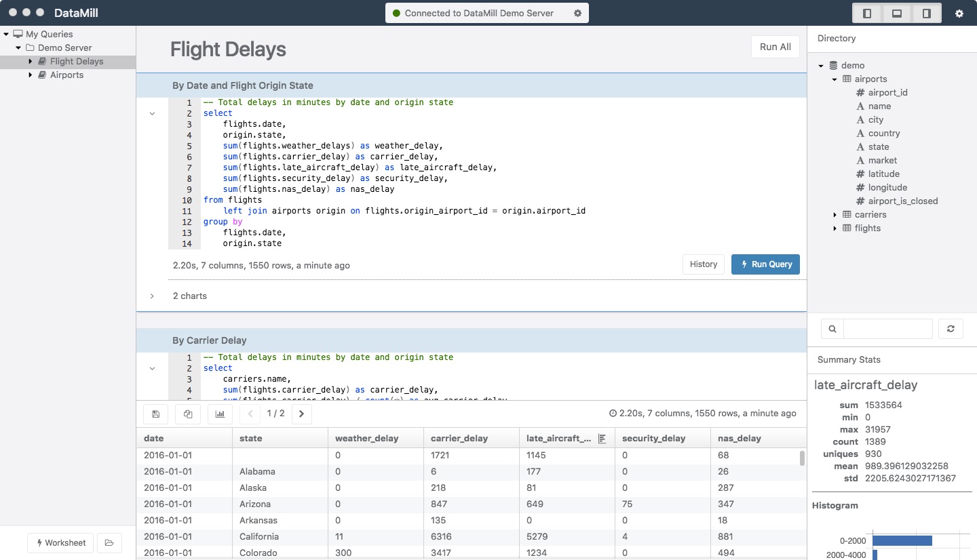
Task: Go to next results page
Action: (301, 414)
